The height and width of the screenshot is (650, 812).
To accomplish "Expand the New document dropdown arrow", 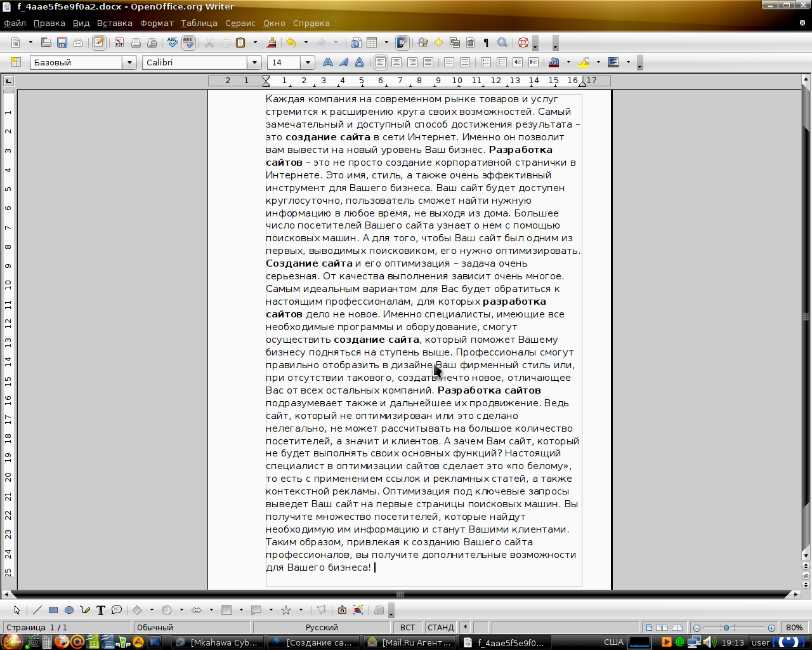I will point(30,43).
